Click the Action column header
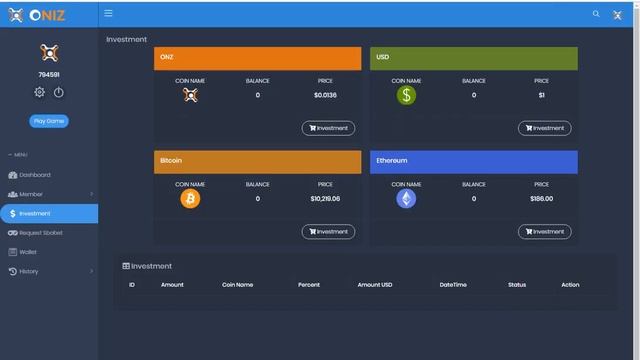The height and width of the screenshot is (360, 640). pos(570,285)
